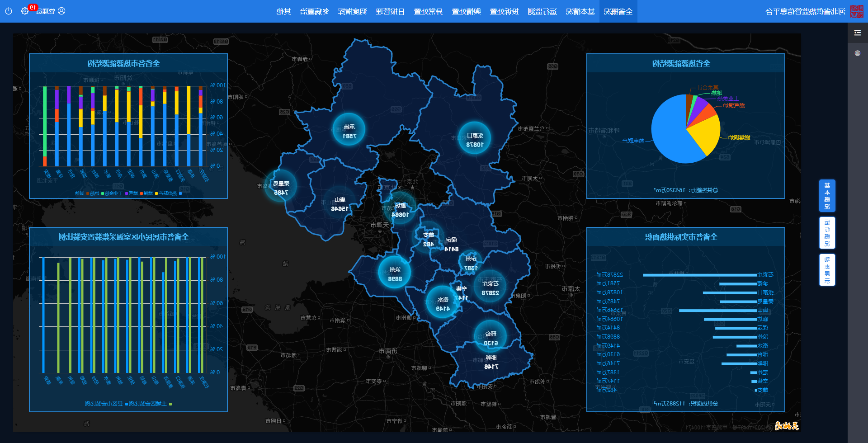Image resolution: width=868 pixels, height=443 pixels.
Task: Click the 承德 7581 map bubble
Action: click(349, 130)
